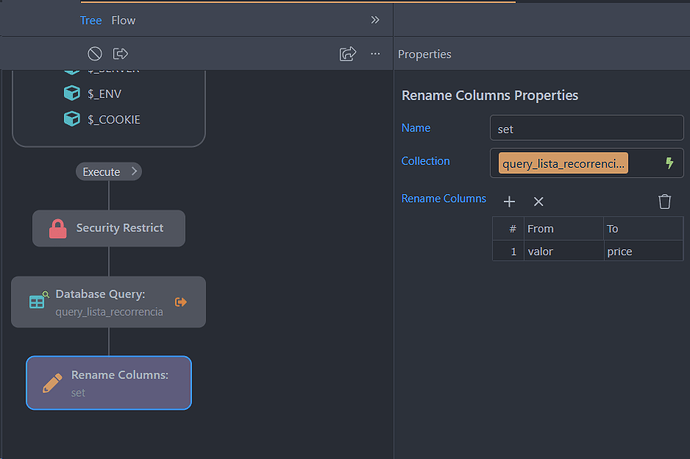
Task: Click the Name input field containing set
Action: pos(586,128)
